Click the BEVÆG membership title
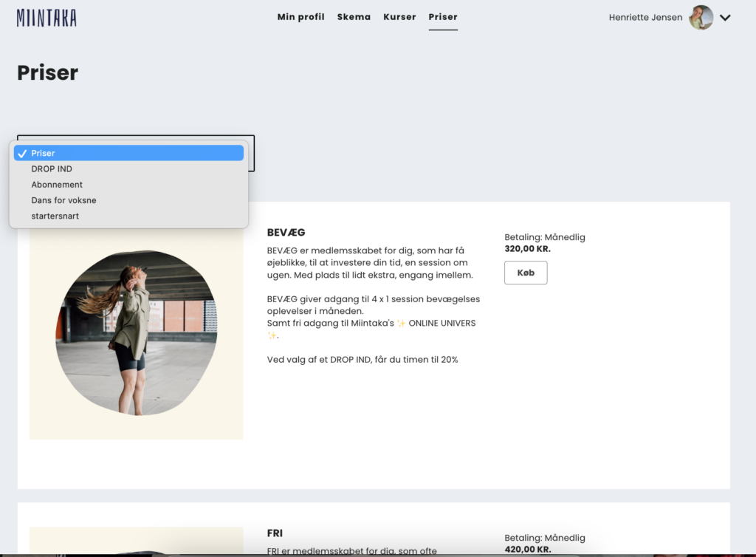The image size is (756, 557). [286, 233]
